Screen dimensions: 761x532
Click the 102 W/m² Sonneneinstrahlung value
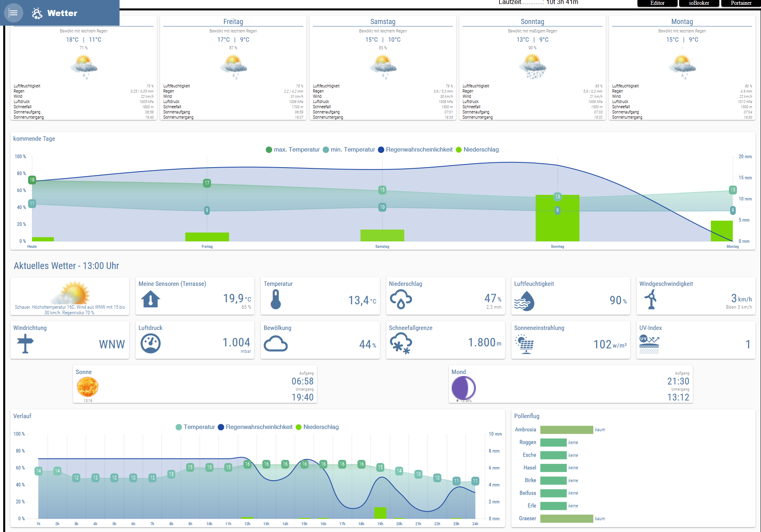click(x=610, y=344)
